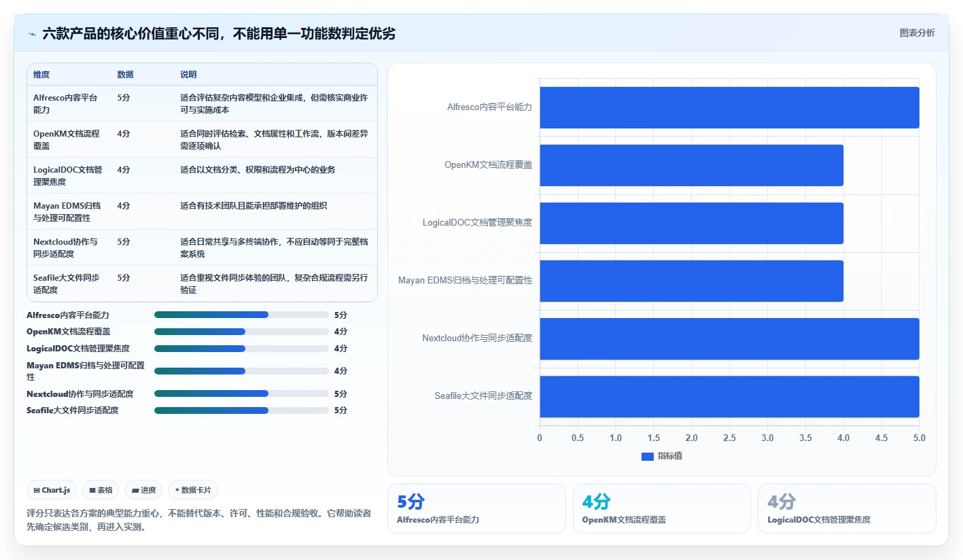The width and height of the screenshot is (963, 560).
Task: Click the Alfresco bar in the chart
Action: (729, 107)
